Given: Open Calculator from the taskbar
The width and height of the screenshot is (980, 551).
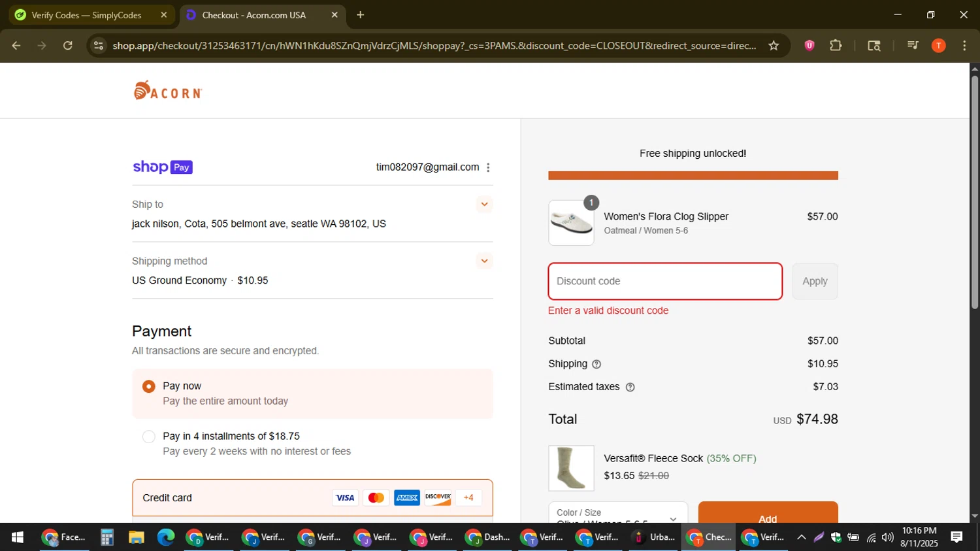Looking at the screenshot, I should pos(107,537).
